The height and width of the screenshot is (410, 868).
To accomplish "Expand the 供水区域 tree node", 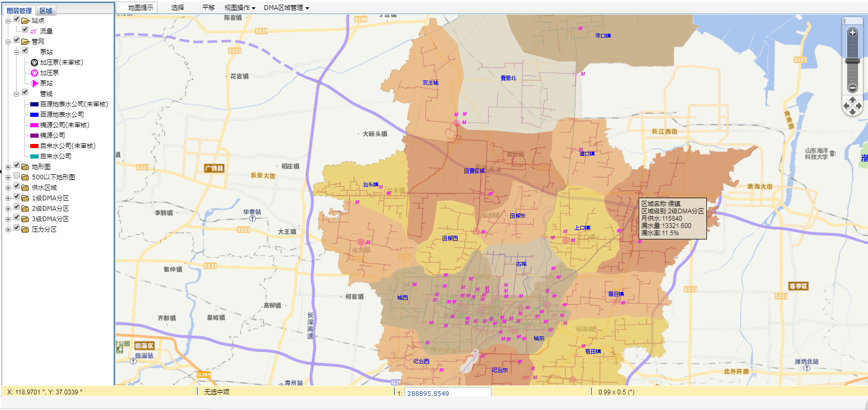I will [8, 188].
